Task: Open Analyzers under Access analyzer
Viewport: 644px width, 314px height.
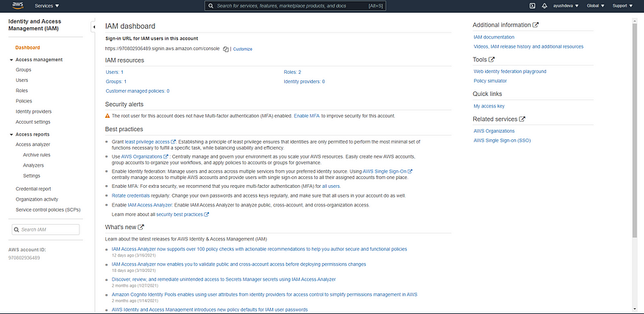Action: pyautogui.click(x=33, y=165)
